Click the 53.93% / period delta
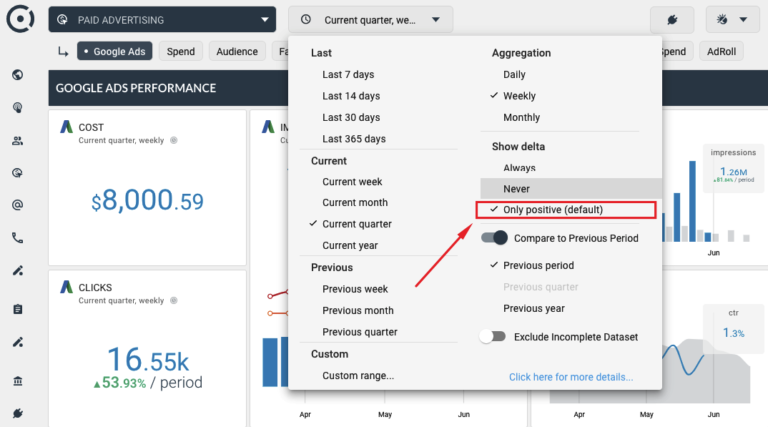The image size is (768, 427). 148,382
